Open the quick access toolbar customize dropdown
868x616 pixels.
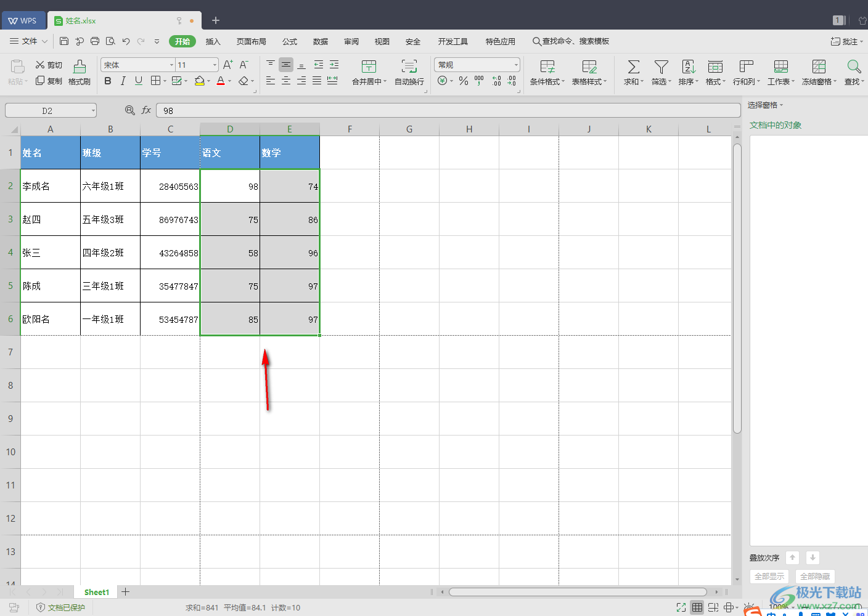tap(157, 41)
